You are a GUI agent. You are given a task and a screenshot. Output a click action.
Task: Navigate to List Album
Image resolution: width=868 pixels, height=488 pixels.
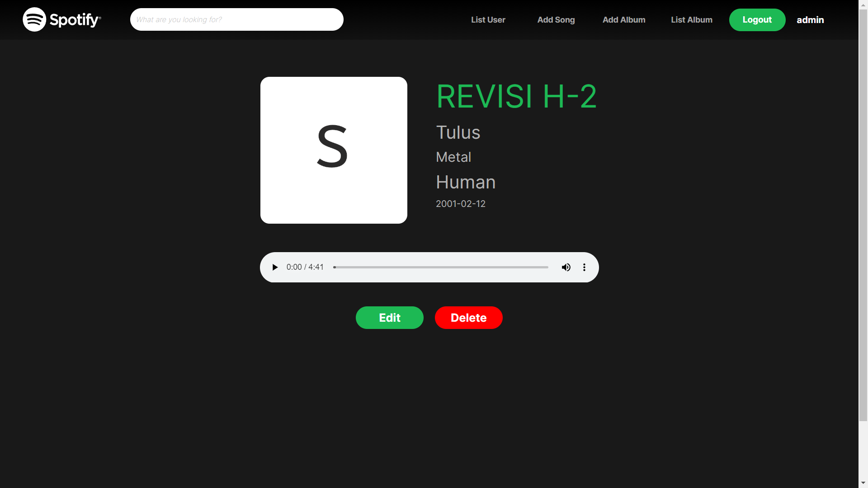691,20
